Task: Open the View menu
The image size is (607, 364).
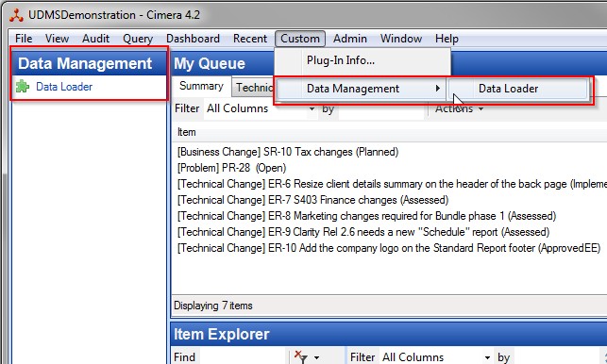Action: click(x=57, y=39)
